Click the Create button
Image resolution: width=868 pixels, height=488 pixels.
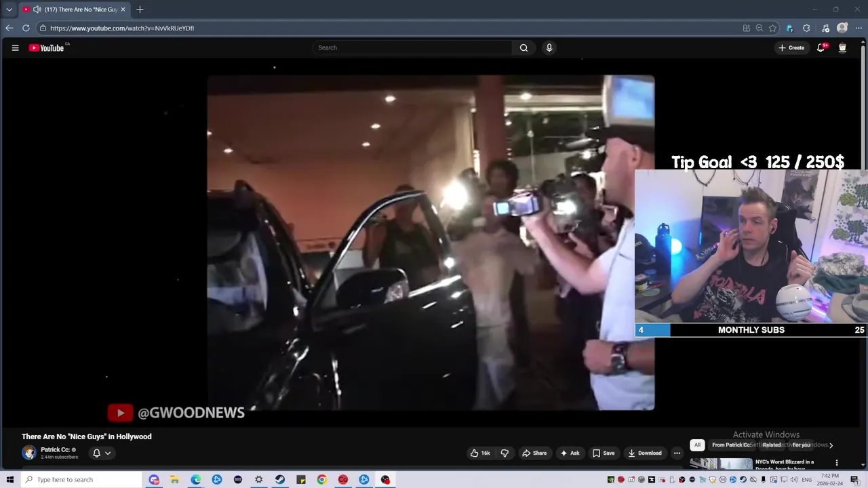pos(791,47)
